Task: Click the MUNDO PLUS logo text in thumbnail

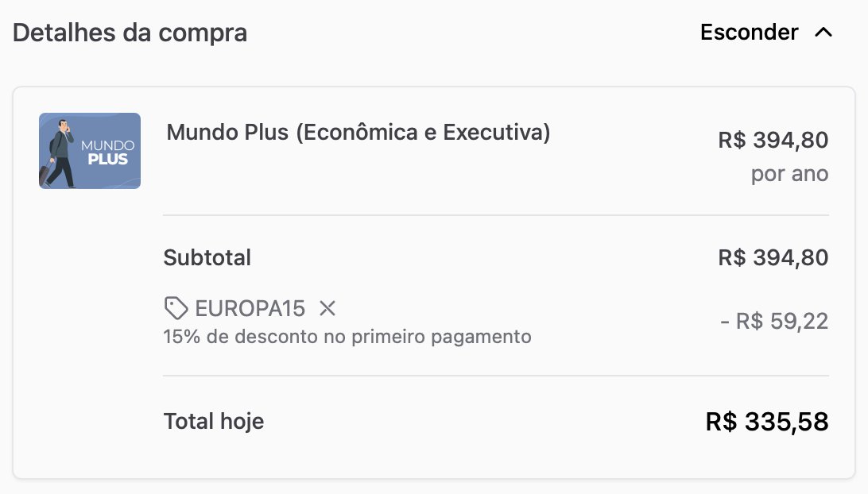Action: tap(107, 152)
